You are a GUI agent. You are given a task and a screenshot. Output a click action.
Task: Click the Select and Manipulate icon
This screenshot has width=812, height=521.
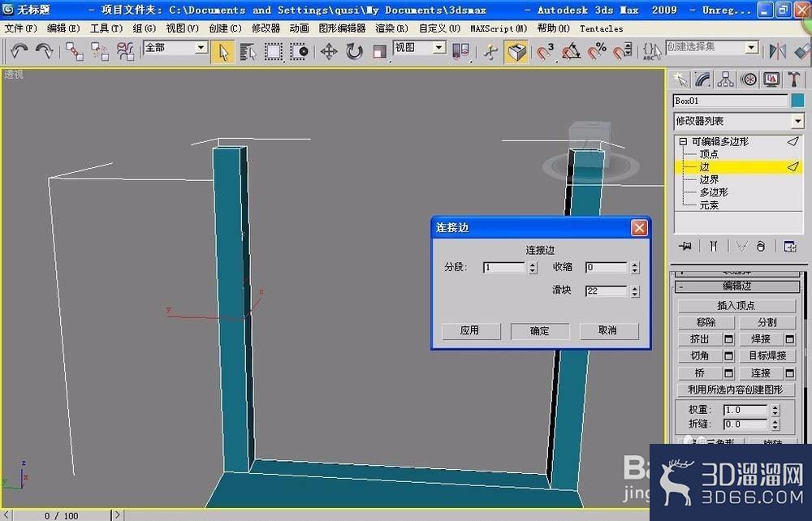pos(490,52)
